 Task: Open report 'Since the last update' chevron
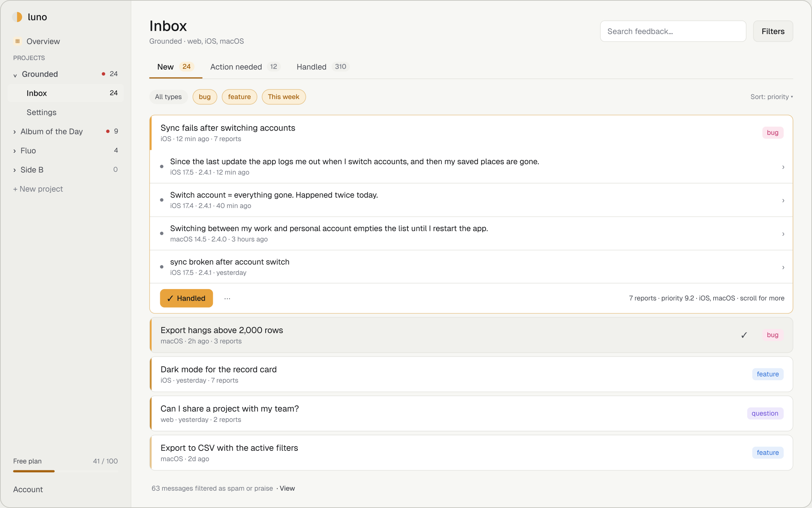[x=783, y=167]
